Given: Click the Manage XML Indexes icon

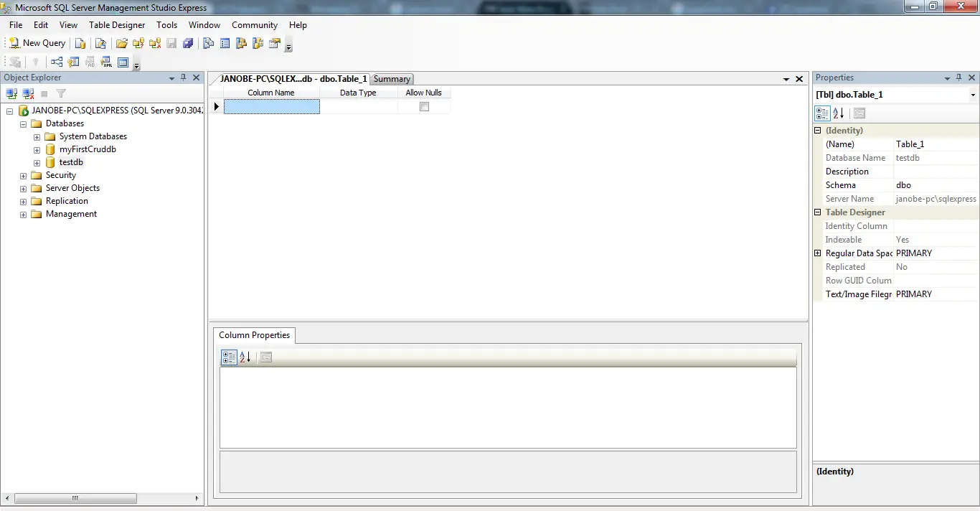Looking at the screenshot, I should point(106,62).
